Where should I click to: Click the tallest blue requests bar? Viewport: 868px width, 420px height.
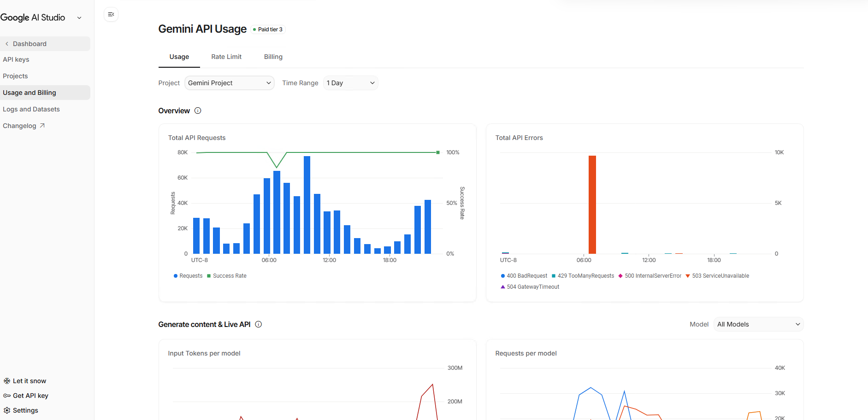click(307, 205)
